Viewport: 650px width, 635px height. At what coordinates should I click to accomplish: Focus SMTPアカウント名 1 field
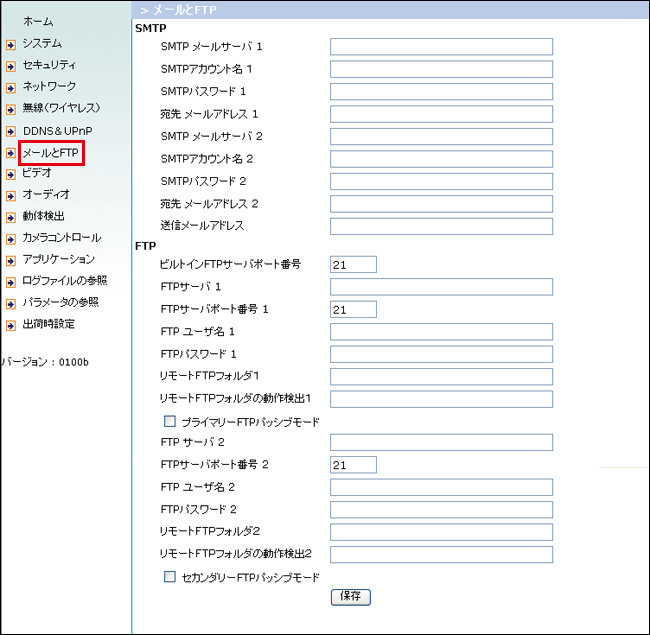pyautogui.click(x=441, y=69)
